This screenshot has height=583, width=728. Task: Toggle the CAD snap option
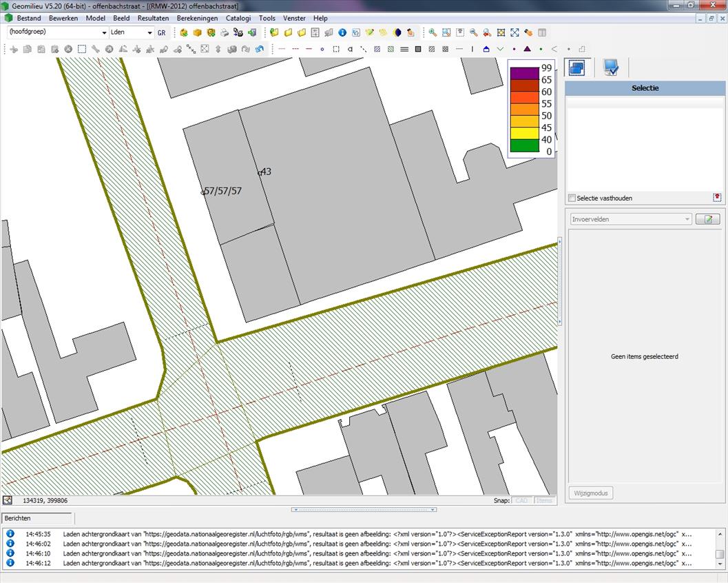pyautogui.click(x=522, y=500)
